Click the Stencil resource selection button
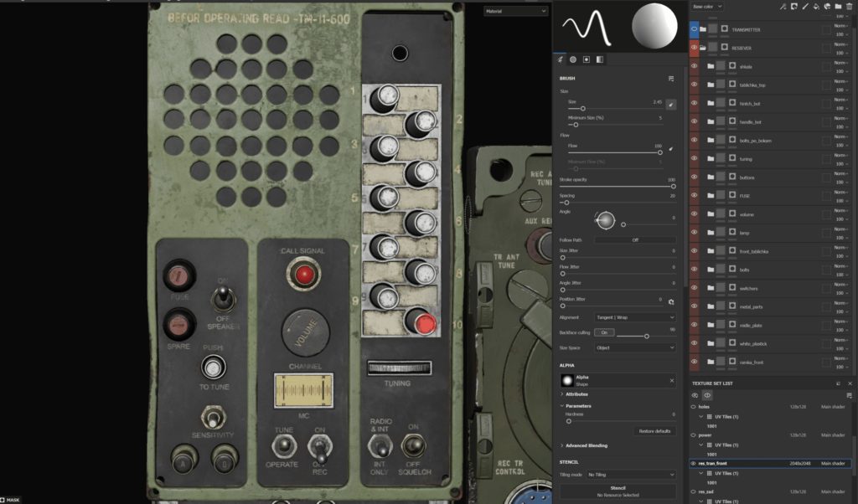 pos(618,489)
